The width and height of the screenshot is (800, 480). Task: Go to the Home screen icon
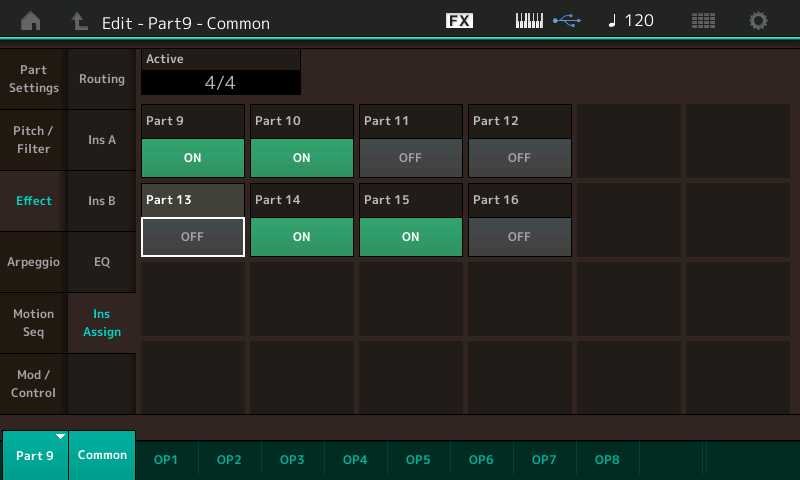coord(31,21)
